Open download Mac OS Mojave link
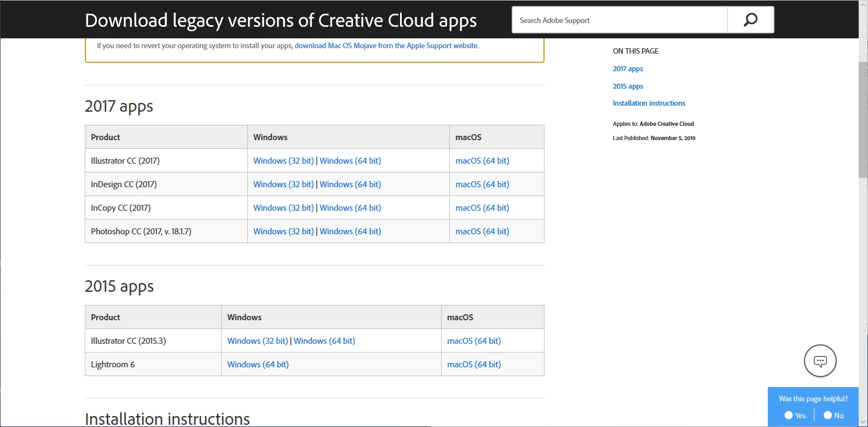The height and width of the screenshot is (427, 868). [x=386, y=46]
